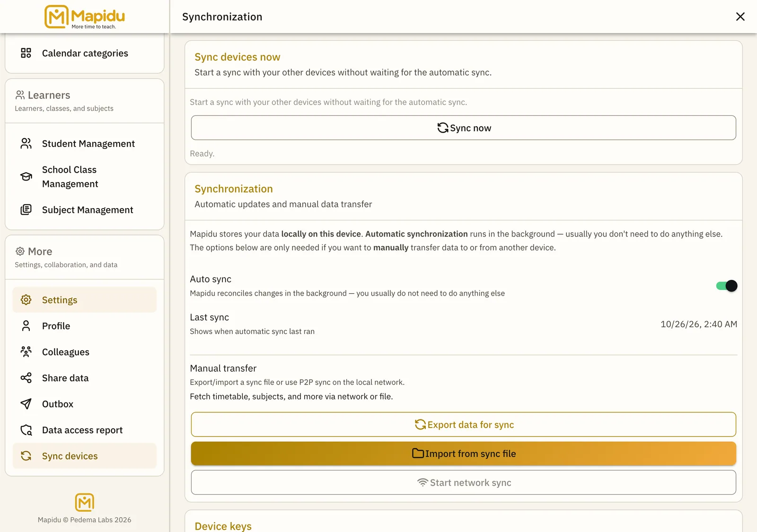Go to School Class Management

pos(85,176)
